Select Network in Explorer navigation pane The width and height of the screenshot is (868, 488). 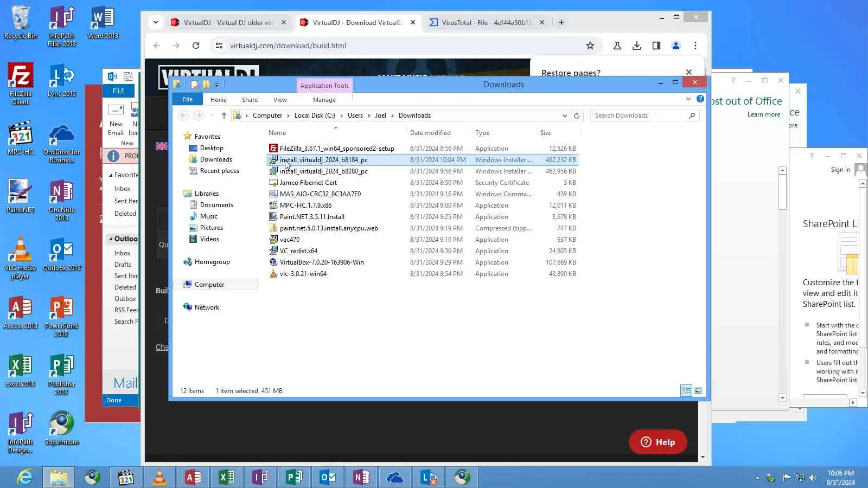click(207, 307)
